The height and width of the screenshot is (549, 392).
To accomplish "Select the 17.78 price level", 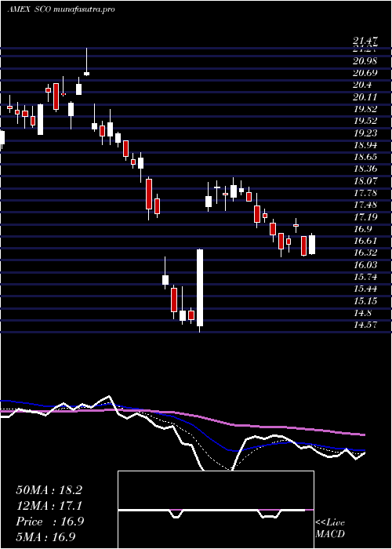I will [365, 193].
